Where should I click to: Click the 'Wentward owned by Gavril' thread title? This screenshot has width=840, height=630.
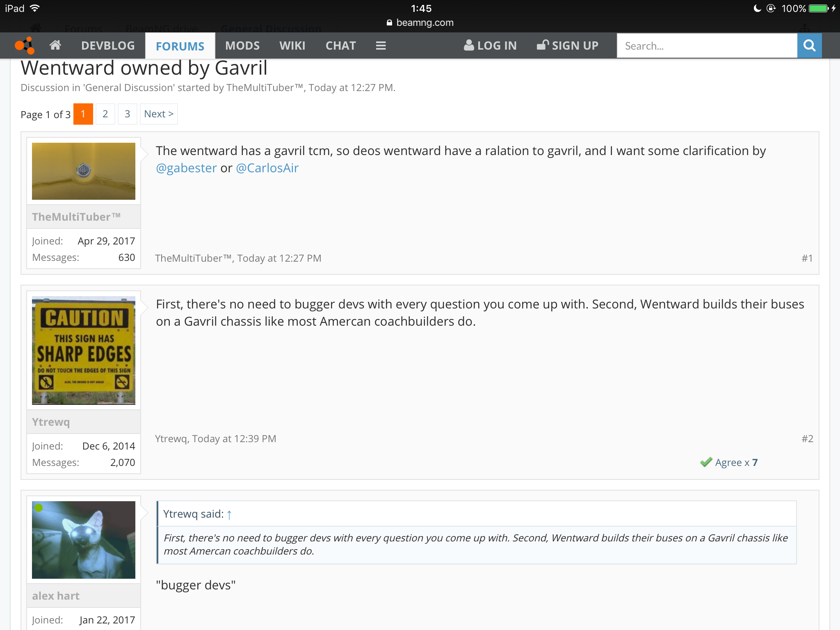(x=144, y=68)
